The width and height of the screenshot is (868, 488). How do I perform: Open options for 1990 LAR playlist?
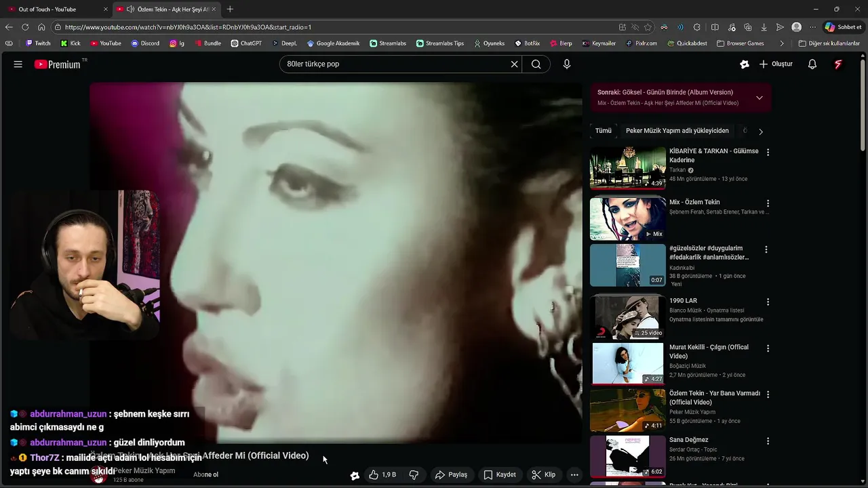[768, 302]
